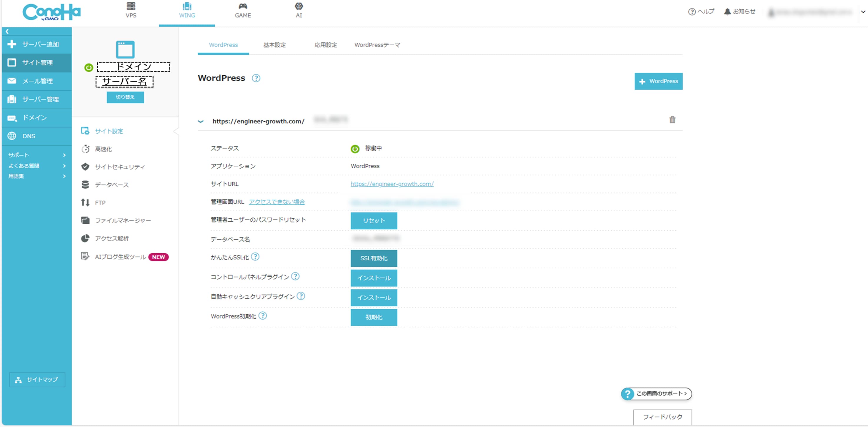
Task: Switch to 応用設定 tab
Action: click(x=326, y=45)
